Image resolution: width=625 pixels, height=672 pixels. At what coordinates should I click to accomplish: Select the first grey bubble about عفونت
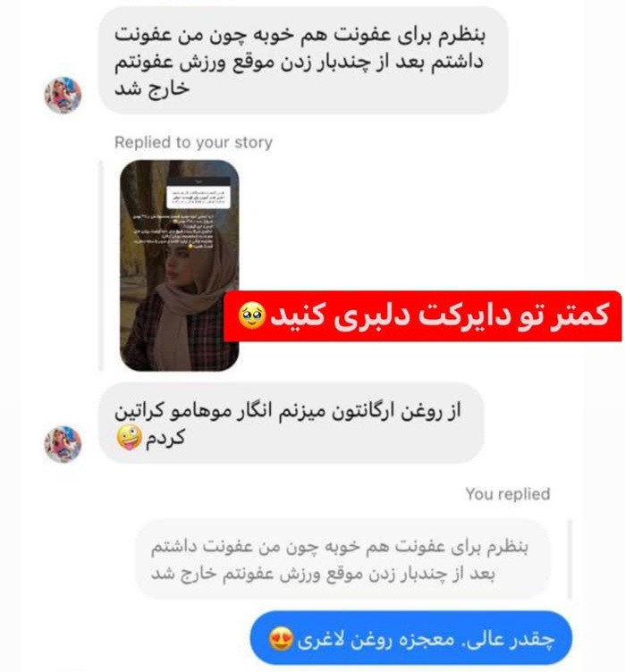pyautogui.click(x=303, y=62)
